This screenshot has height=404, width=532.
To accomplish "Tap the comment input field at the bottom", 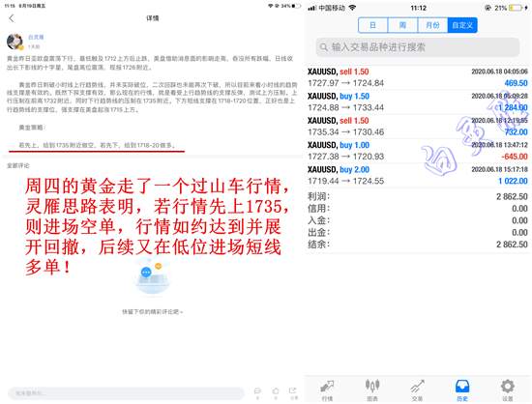I will pyautogui.click(x=126, y=393).
